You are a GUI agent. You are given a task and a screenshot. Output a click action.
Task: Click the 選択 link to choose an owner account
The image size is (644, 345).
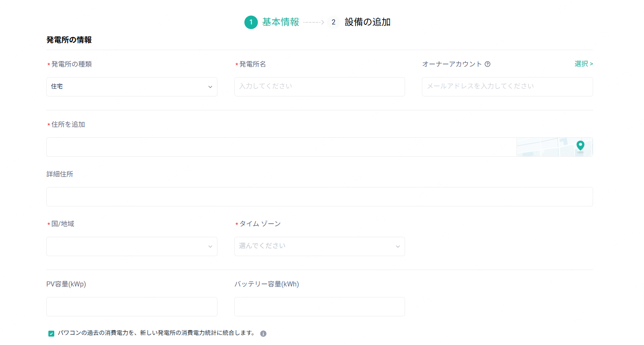(583, 64)
